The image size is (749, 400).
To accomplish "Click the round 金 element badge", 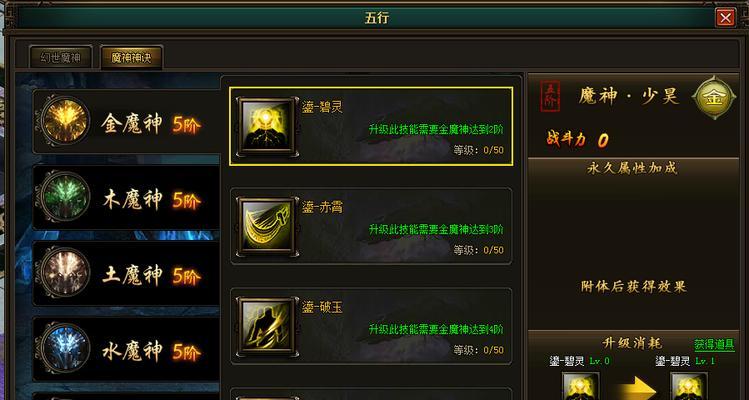I will click(x=715, y=98).
